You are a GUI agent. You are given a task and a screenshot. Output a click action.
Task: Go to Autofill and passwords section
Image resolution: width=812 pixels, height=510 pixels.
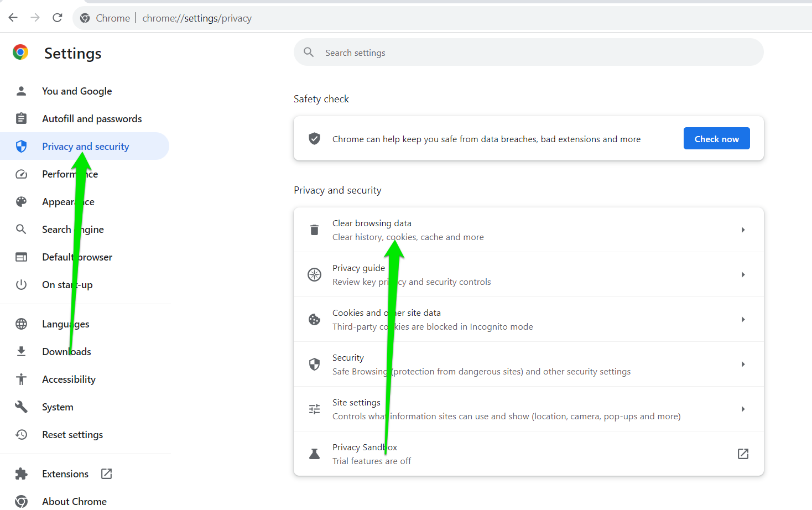pyautogui.click(x=85, y=119)
